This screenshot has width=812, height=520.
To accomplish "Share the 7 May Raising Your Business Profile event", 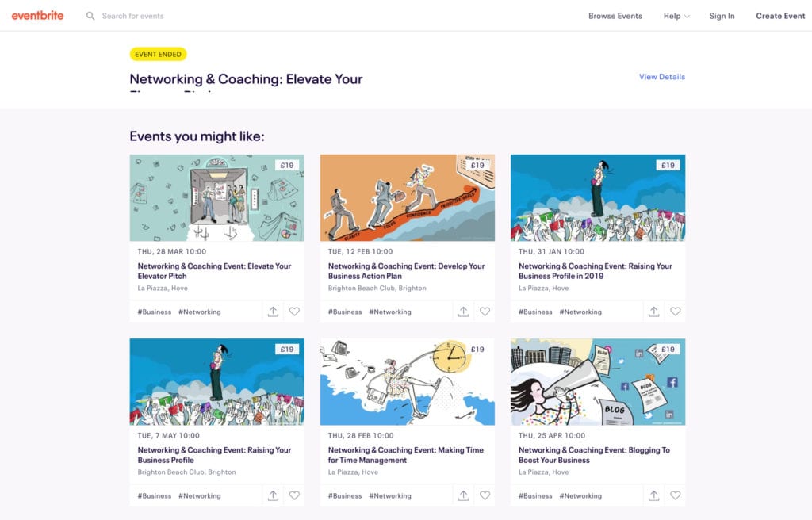I will 273,495.
